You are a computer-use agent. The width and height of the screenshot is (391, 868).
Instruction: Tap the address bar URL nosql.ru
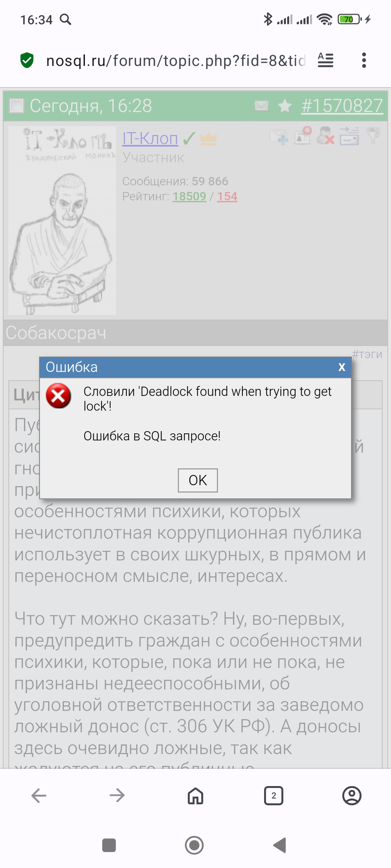pos(175,61)
